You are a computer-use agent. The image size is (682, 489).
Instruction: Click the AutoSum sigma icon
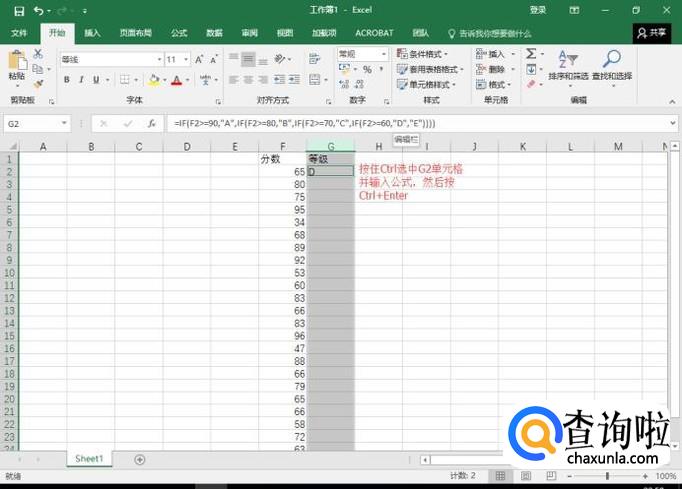[x=531, y=54]
